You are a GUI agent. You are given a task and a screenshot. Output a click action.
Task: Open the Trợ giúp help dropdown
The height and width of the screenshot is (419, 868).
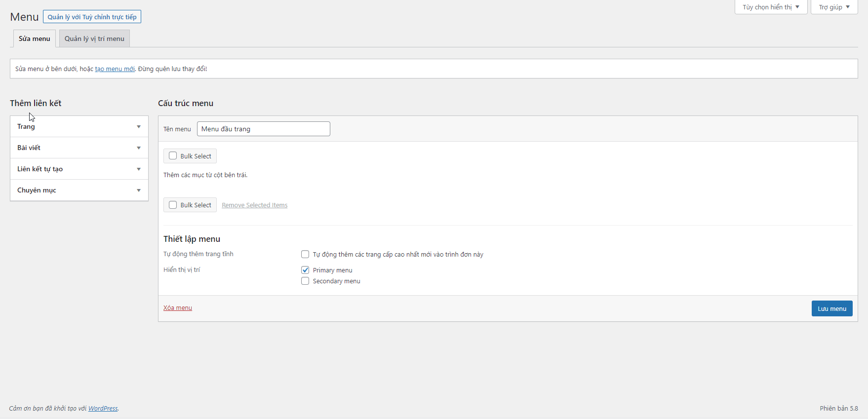(x=834, y=7)
